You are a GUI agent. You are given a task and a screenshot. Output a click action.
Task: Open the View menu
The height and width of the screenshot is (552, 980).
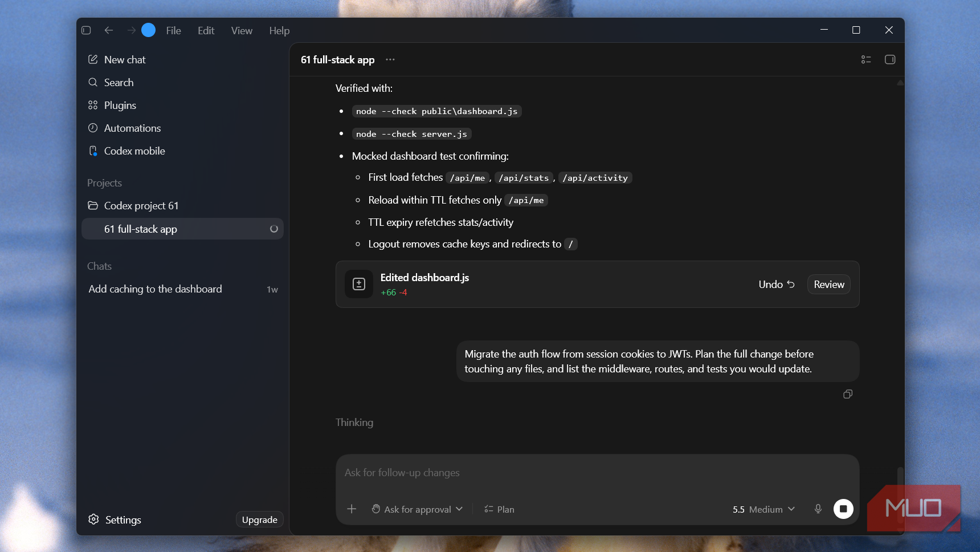[x=242, y=31]
